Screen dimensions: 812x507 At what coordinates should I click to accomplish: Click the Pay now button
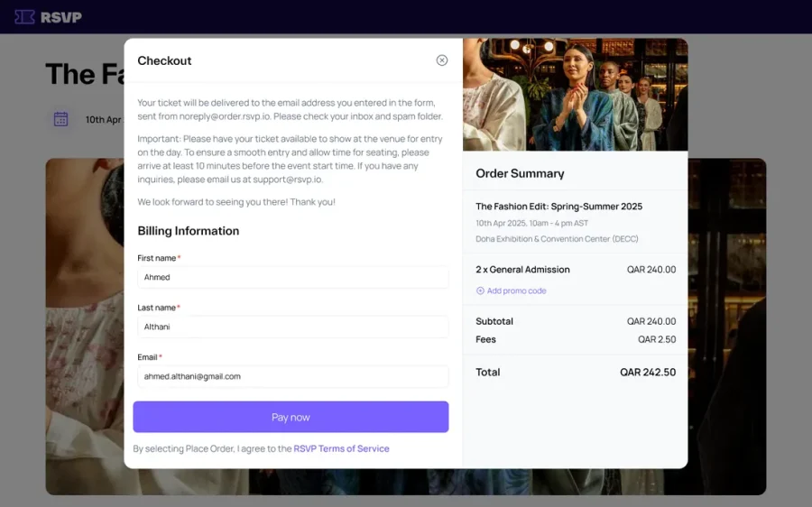point(291,417)
